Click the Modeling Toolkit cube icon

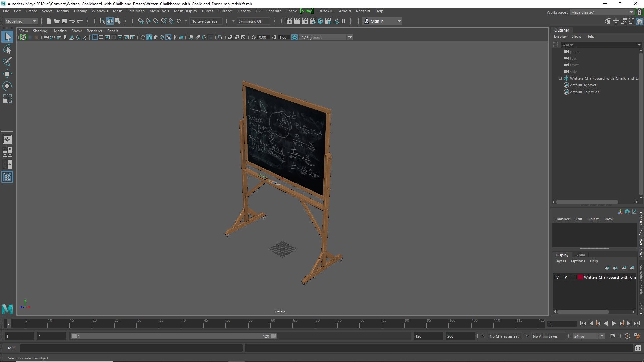tap(608, 21)
